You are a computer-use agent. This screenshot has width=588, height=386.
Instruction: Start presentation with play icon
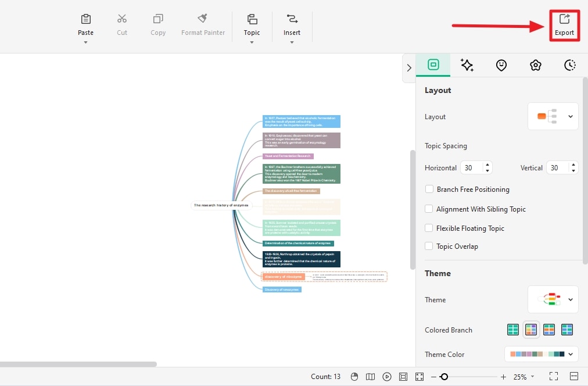[x=386, y=377]
